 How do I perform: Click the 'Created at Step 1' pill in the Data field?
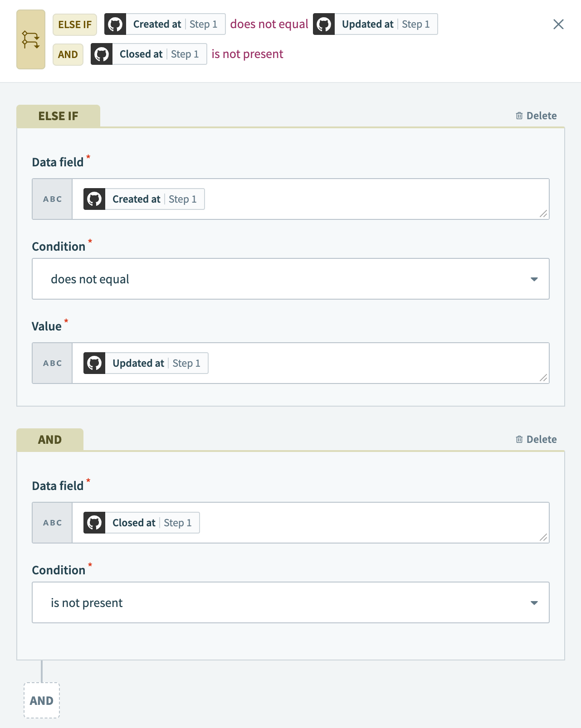[142, 199]
